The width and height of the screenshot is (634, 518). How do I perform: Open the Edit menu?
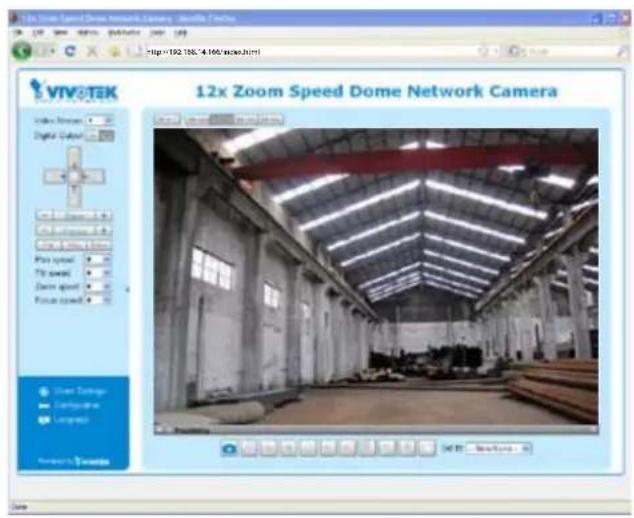38,33
